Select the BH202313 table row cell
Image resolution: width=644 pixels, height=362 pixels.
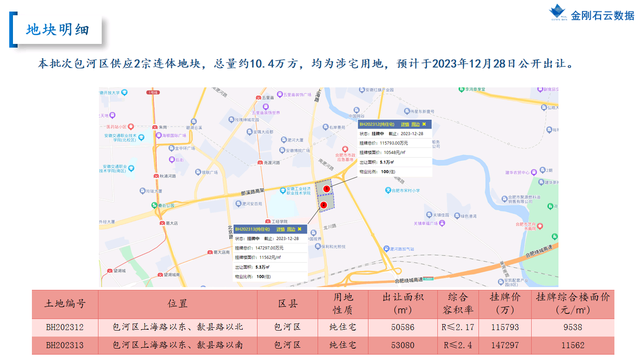(65, 345)
